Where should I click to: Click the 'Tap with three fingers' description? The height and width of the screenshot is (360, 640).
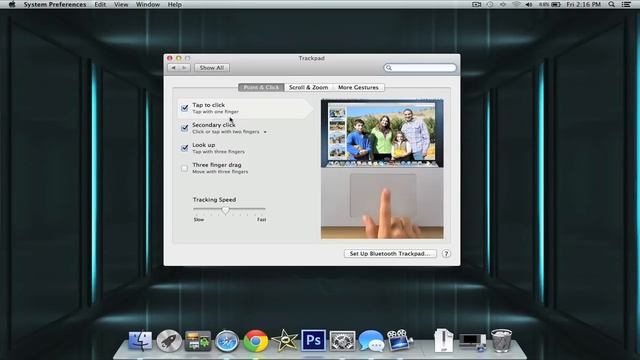(218, 152)
